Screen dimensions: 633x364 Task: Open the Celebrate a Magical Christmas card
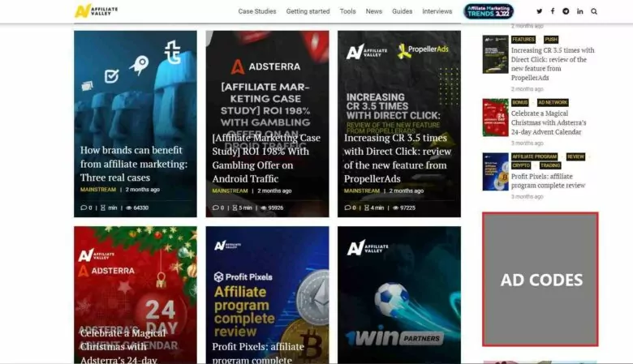click(x=136, y=295)
